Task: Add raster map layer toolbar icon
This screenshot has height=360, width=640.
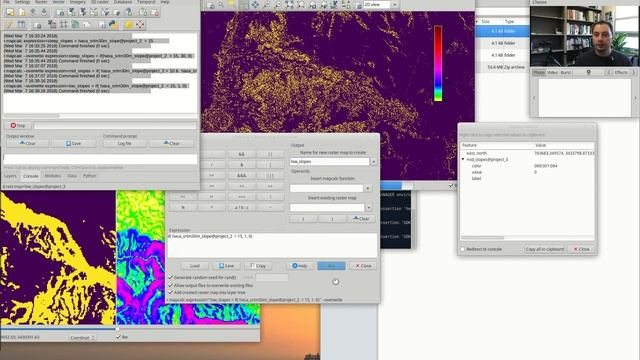Action: coord(71,13)
